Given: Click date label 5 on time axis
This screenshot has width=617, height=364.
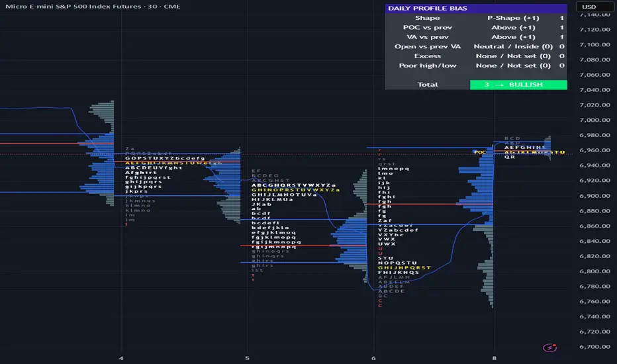Looking at the screenshot, I should click(x=247, y=358).
